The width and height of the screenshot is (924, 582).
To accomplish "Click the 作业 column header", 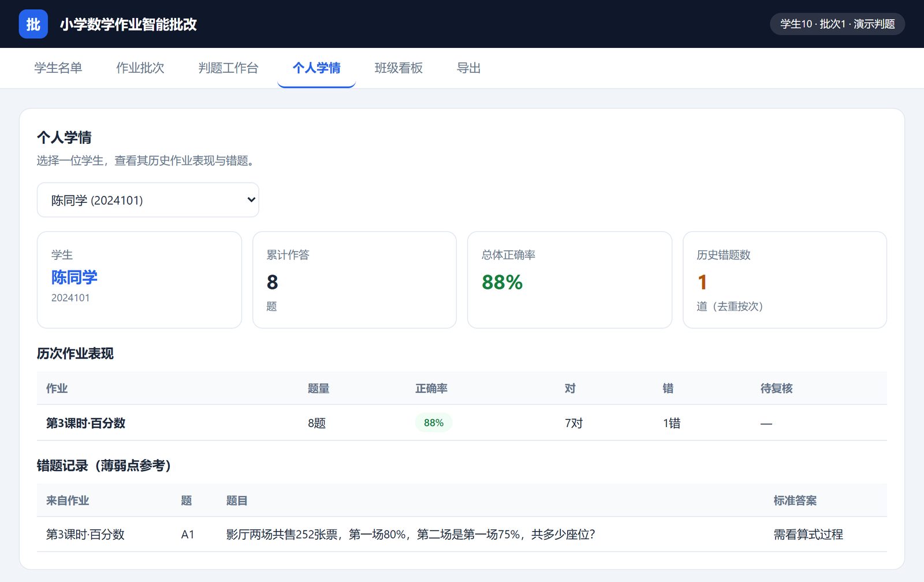I will 57,388.
